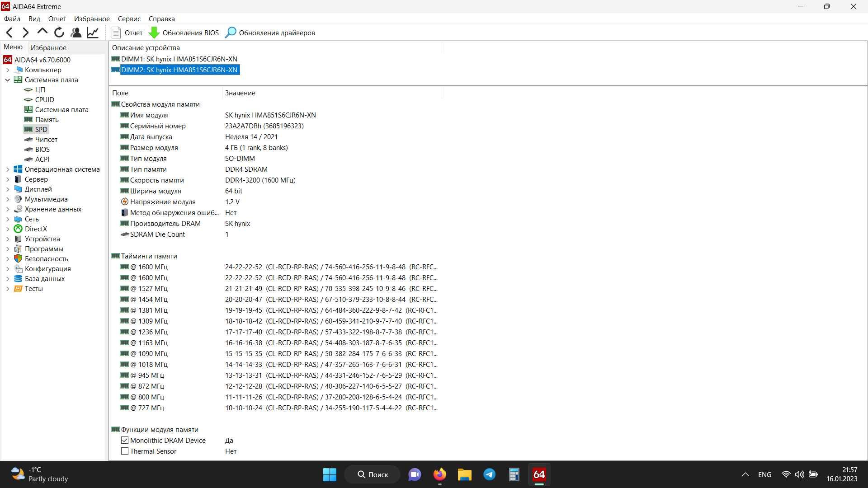Select AIDA64 v6.70.6000 root node
This screenshot has height=488, width=868.
tap(37, 60)
